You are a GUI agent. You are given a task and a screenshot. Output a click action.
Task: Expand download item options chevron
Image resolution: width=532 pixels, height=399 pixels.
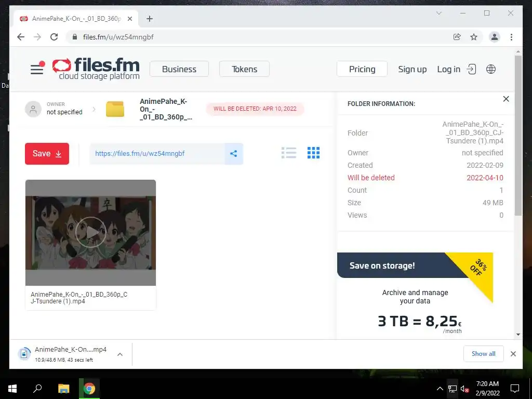[x=120, y=354]
